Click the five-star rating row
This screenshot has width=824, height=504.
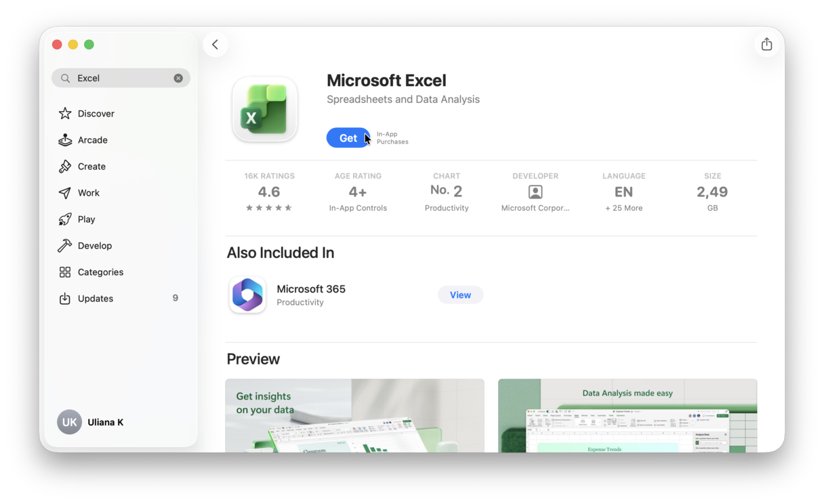tap(269, 208)
